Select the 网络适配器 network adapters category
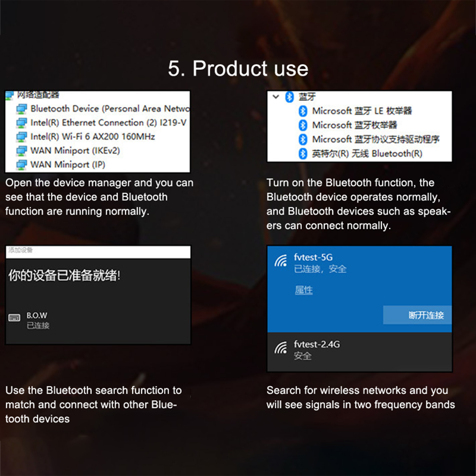 tap(38, 95)
